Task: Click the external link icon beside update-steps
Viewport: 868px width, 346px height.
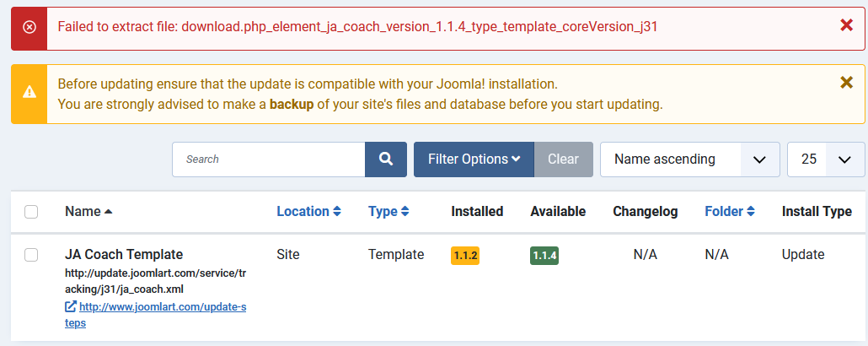Action: click(71, 306)
